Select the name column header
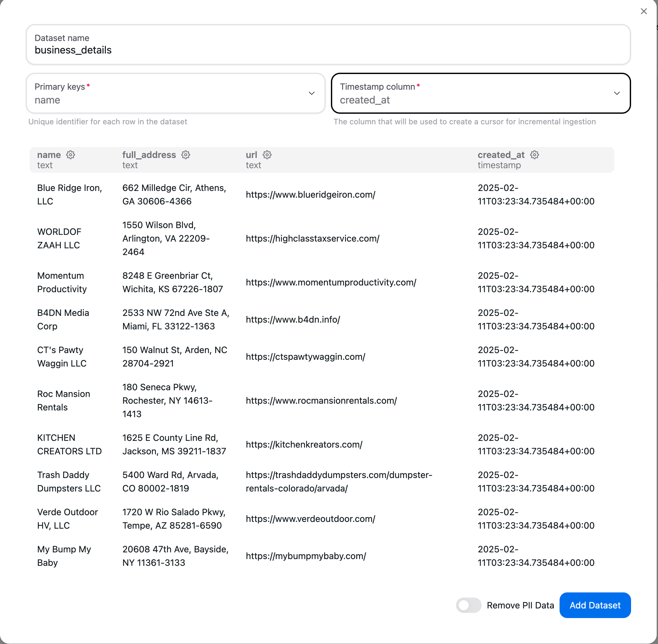 [49, 154]
